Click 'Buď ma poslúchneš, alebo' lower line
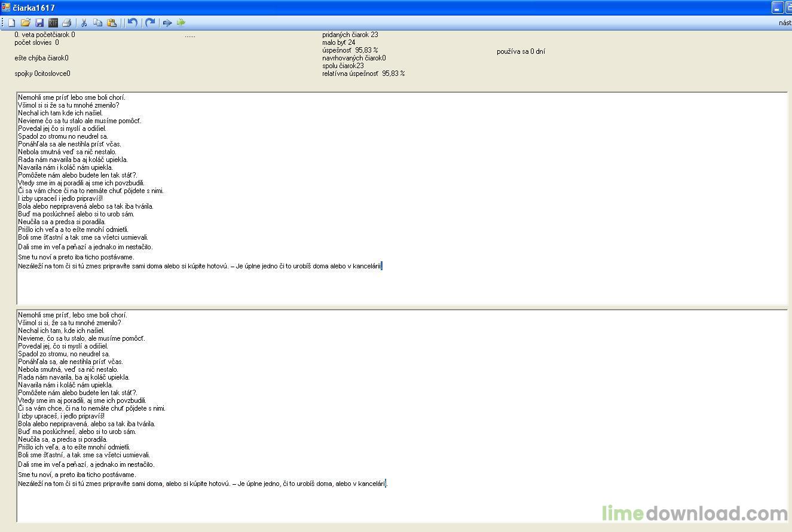 pos(77,432)
